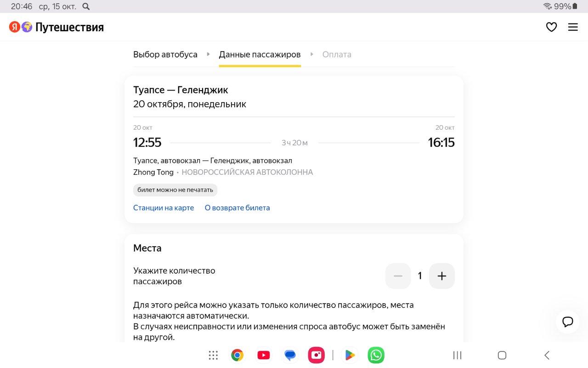Select the Данные пассажиров step
This screenshot has width=588, height=368.
coord(260,54)
